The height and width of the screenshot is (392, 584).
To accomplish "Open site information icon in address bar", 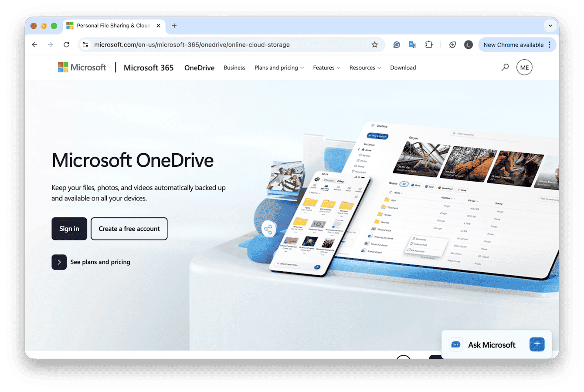I will [x=85, y=44].
